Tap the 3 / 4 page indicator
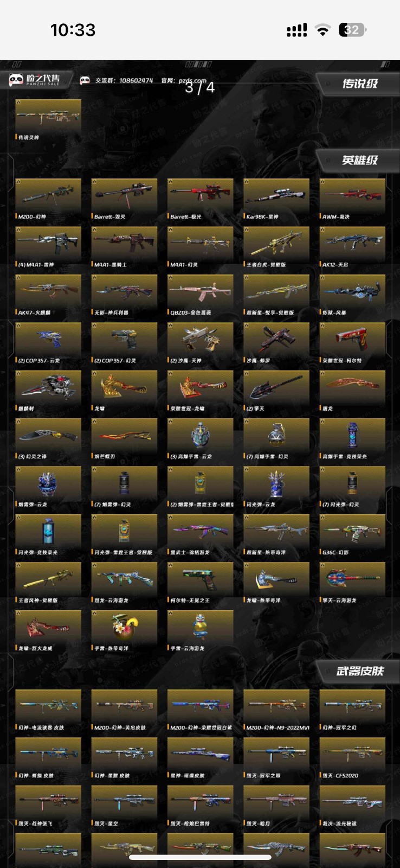This screenshot has height=868, width=400. click(x=200, y=87)
